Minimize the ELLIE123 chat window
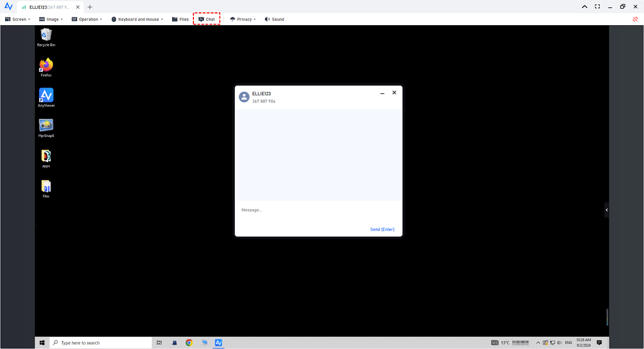 pos(382,93)
